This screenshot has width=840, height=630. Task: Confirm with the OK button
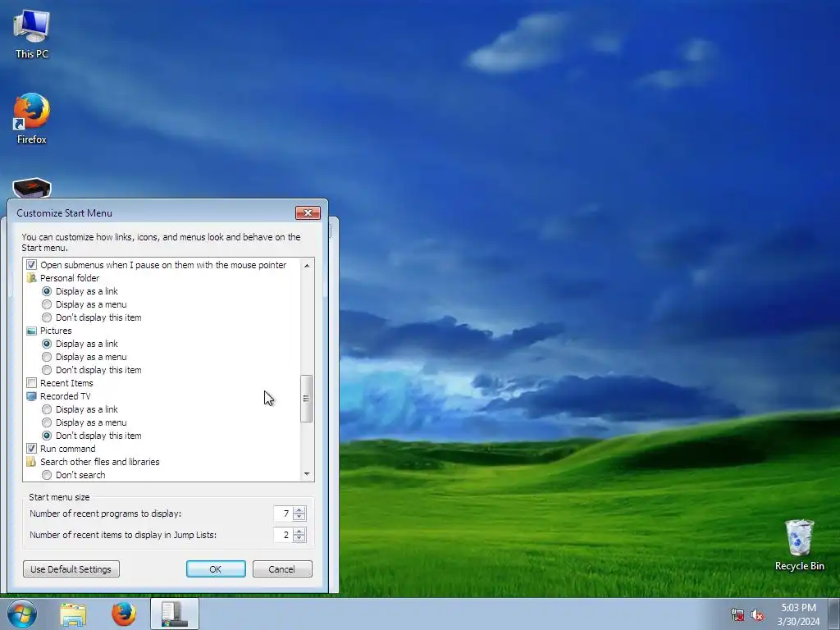pos(216,569)
